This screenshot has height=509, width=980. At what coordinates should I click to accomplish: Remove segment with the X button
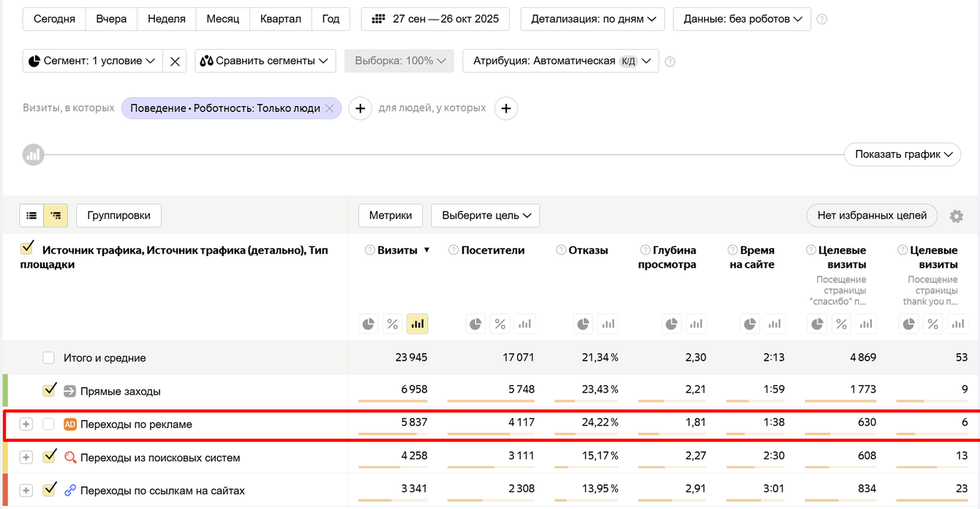click(x=175, y=61)
